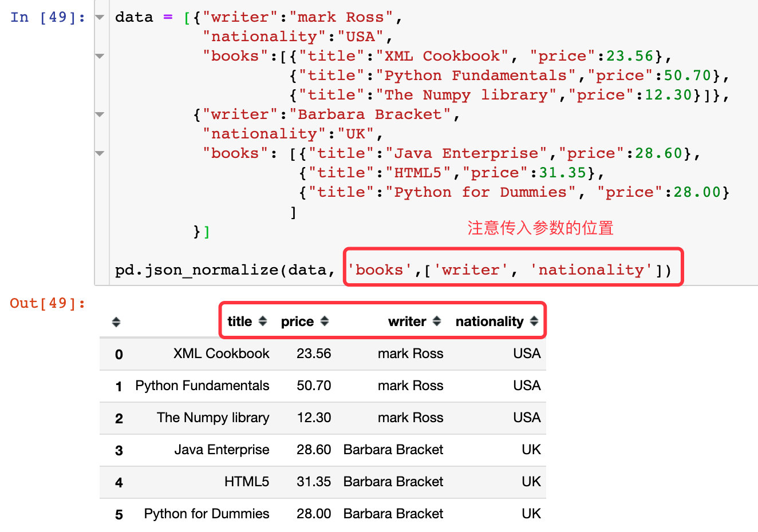This screenshot has width=758, height=532.
Task: Click the nationality column header
Action: pyautogui.click(x=489, y=321)
